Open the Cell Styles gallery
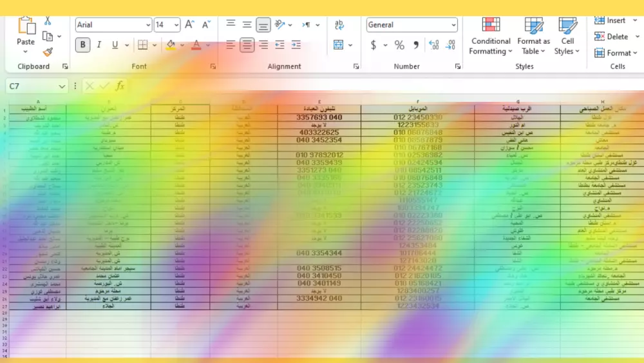 coord(567,36)
